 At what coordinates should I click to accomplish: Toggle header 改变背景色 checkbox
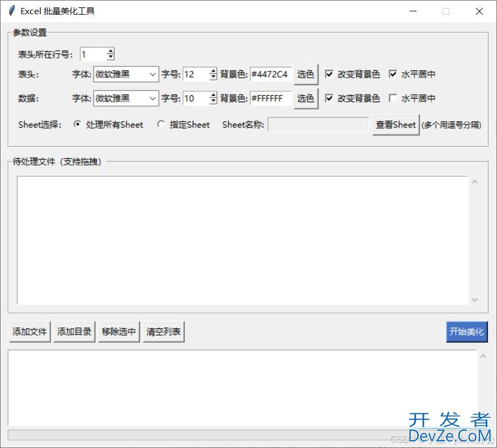(x=329, y=74)
